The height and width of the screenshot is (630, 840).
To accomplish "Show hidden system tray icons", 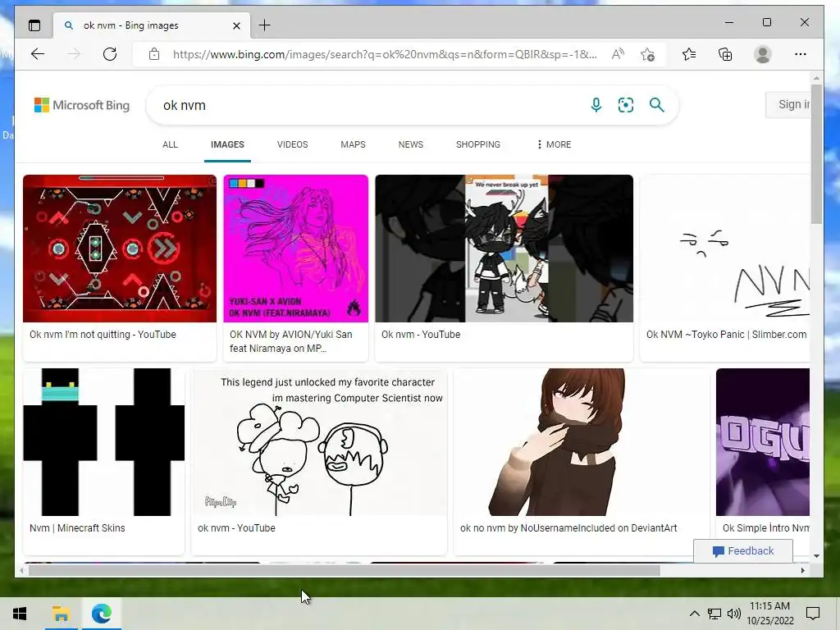I will click(x=694, y=614).
